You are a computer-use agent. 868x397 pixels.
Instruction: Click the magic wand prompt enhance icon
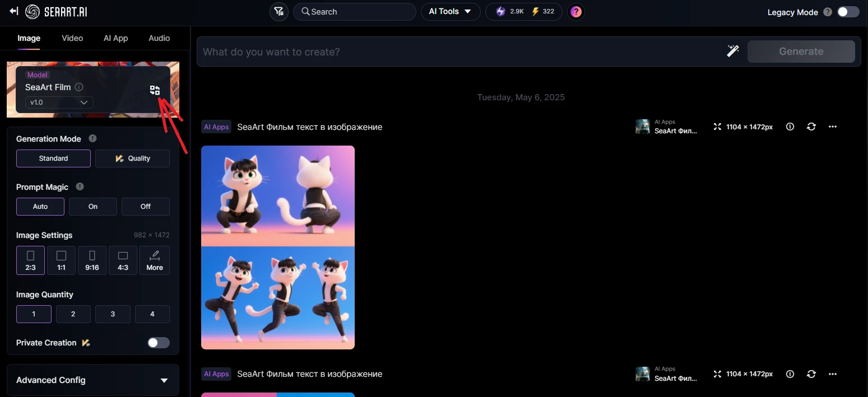pyautogui.click(x=732, y=52)
